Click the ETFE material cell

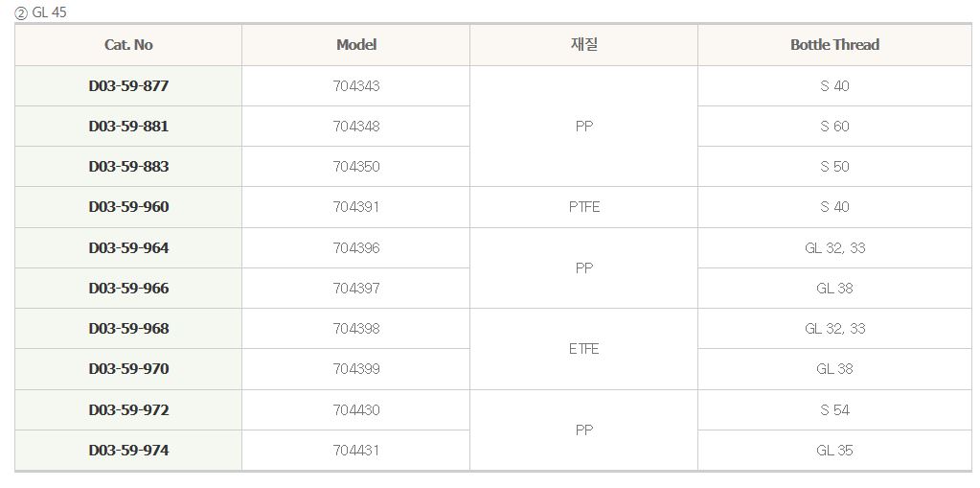(x=583, y=349)
